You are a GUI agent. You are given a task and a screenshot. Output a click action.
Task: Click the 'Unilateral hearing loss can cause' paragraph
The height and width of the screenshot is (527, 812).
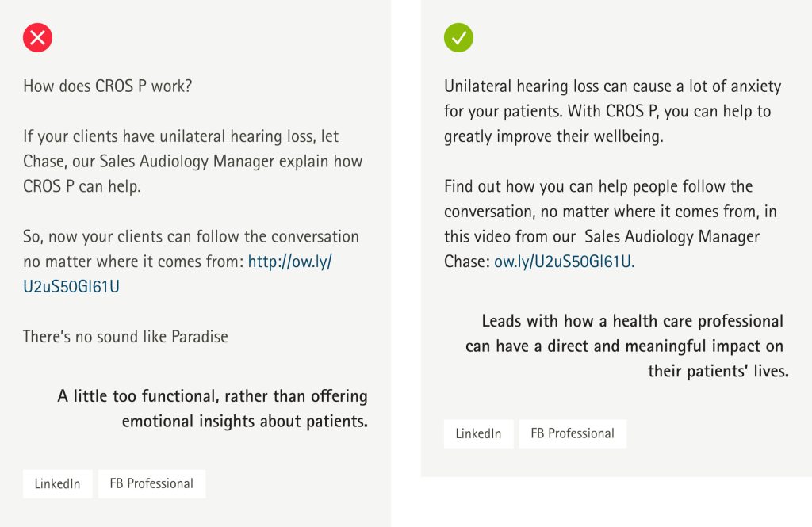(x=613, y=111)
